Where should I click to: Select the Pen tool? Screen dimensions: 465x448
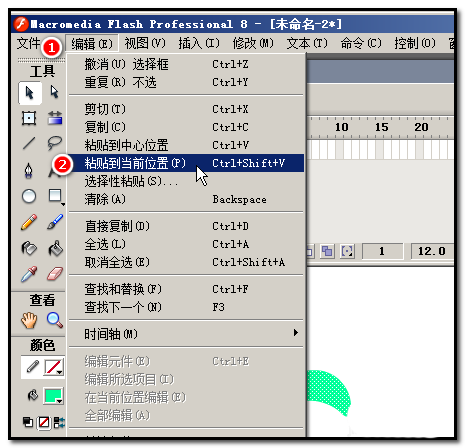point(29,170)
